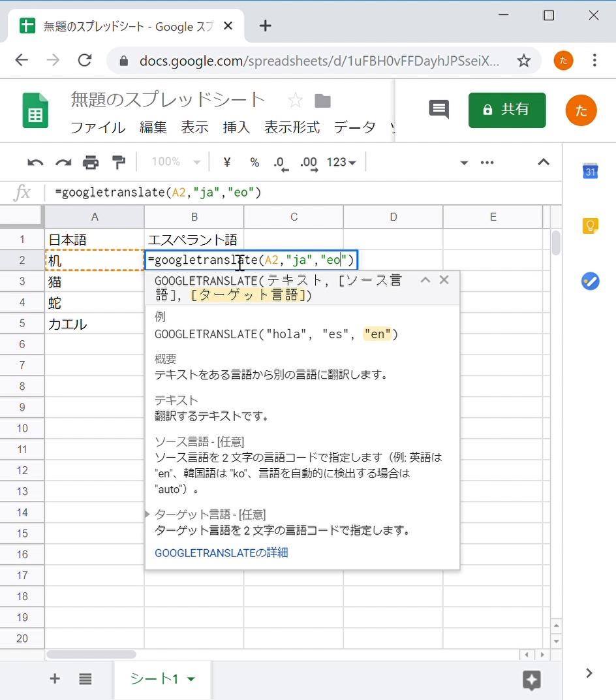Open Chrome three-dot menu
Image resolution: width=616 pixels, height=700 pixels.
coord(594,60)
